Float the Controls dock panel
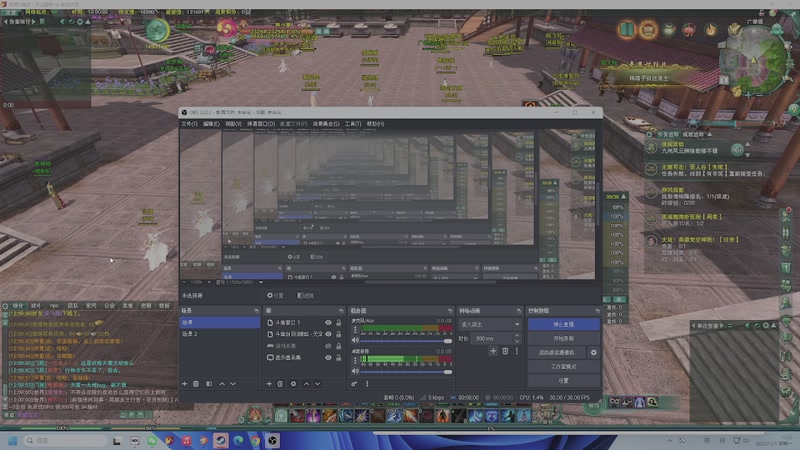The height and width of the screenshot is (450, 800). pos(597,311)
